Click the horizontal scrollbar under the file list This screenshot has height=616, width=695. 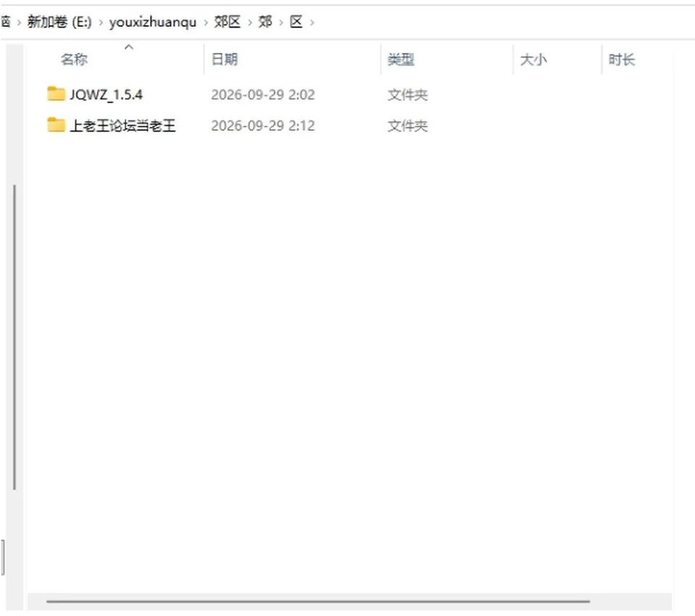pyautogui.click(x=318, y=602)
